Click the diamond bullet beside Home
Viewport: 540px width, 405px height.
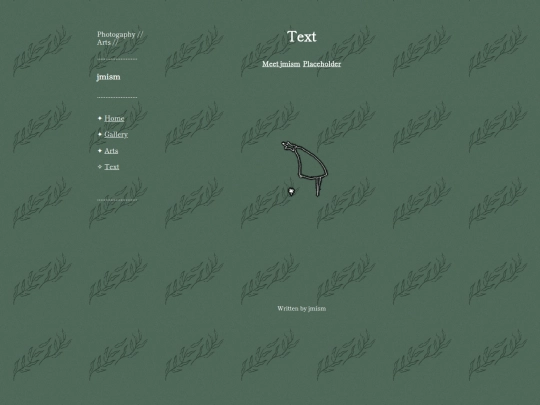tap(100, 118)
